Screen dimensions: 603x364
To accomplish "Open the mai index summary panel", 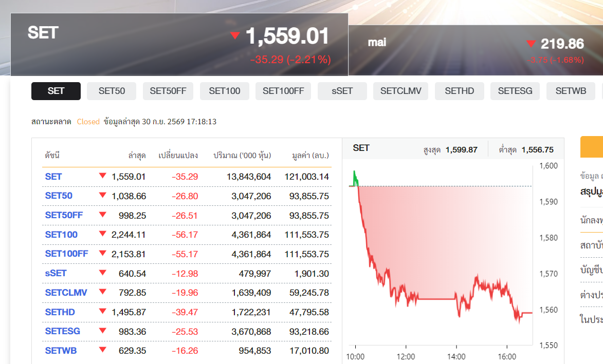I will pos(476,50).
